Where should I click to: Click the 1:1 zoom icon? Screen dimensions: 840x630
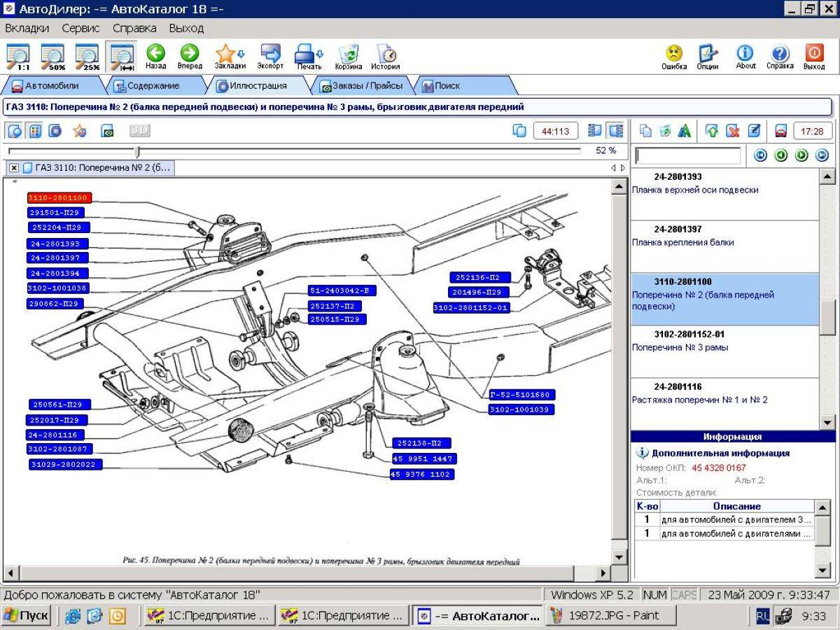18,57
